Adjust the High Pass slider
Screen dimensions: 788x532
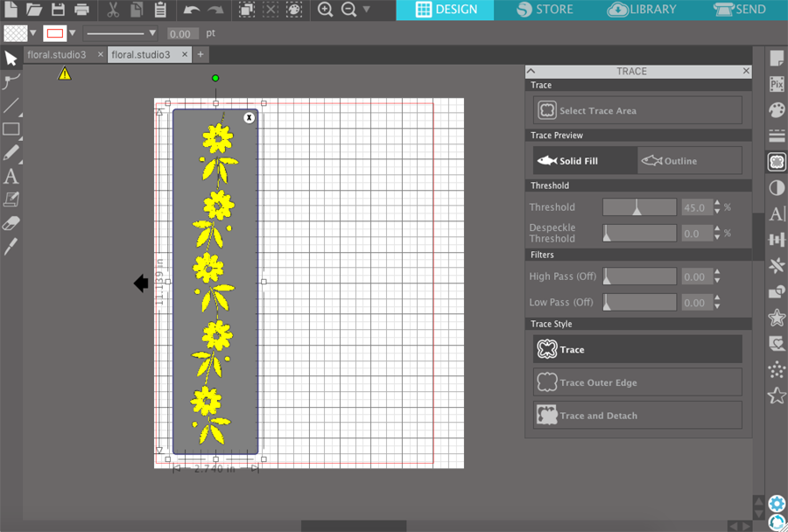(639, 276)
